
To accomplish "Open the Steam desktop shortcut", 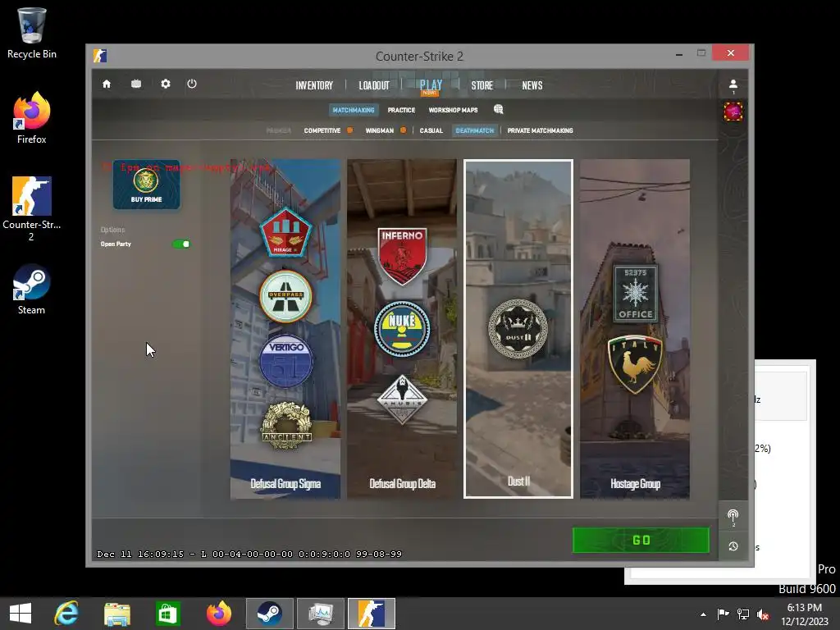I will 32,290.
